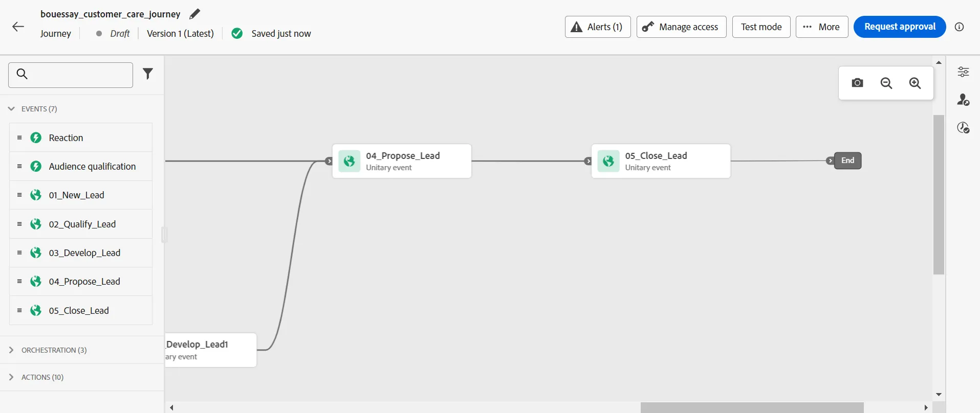Select 04_Propose_Lead event in palette
This screenshot has width=980, height=413.
81,281
